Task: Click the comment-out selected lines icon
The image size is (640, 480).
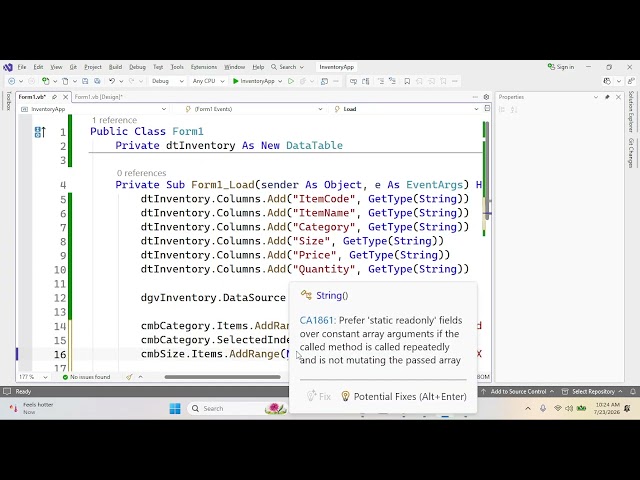Action: [380, 81]
